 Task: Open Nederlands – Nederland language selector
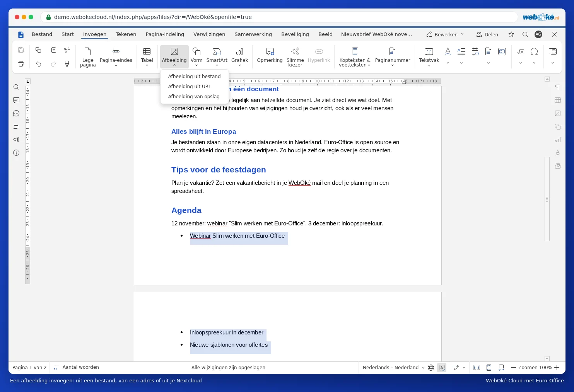pos(393,368)
